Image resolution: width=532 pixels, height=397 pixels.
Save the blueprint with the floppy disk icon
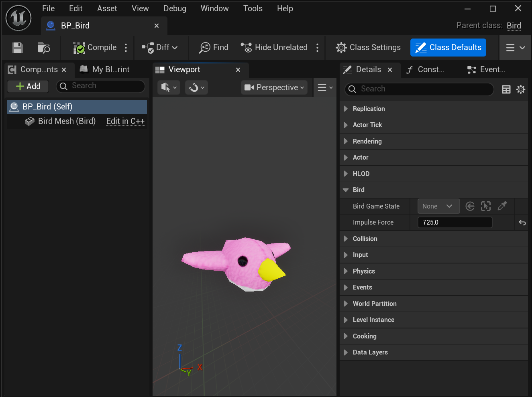click(x=18, y=48)
